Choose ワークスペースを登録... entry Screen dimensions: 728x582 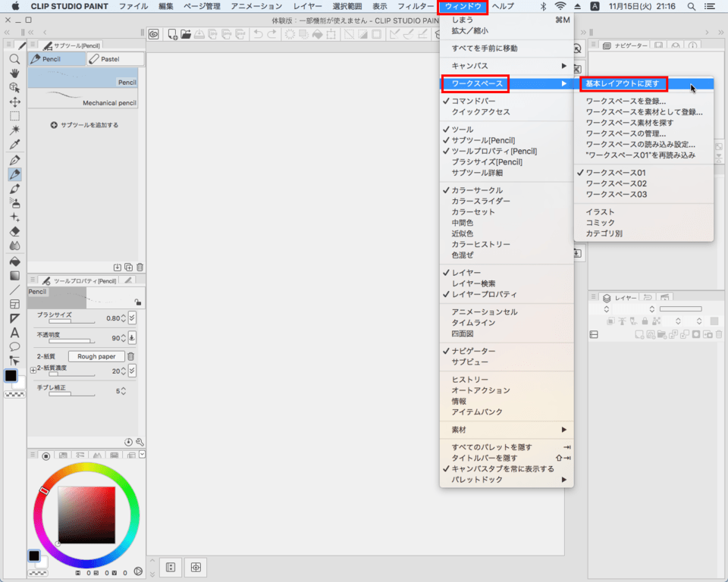click(644, 101)
